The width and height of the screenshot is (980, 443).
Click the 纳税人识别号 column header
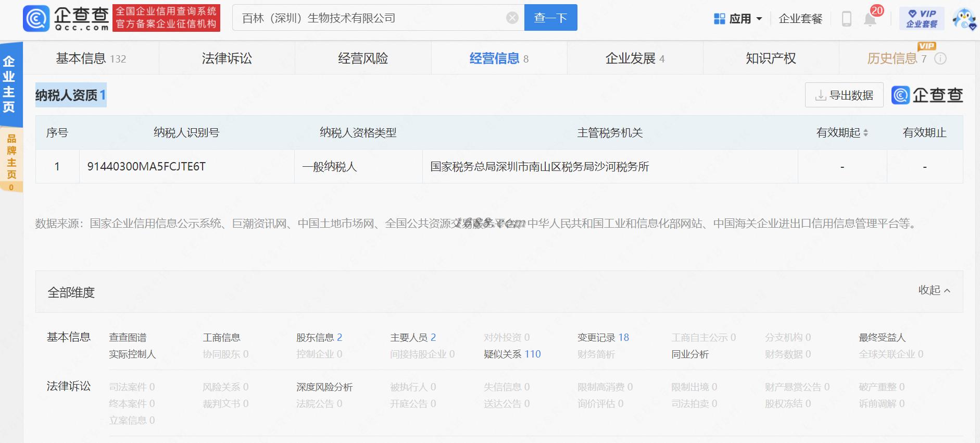[186, 133]
